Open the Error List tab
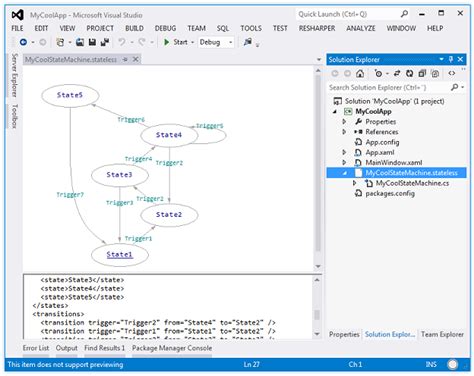474x376 pixels. pos(36,348)
